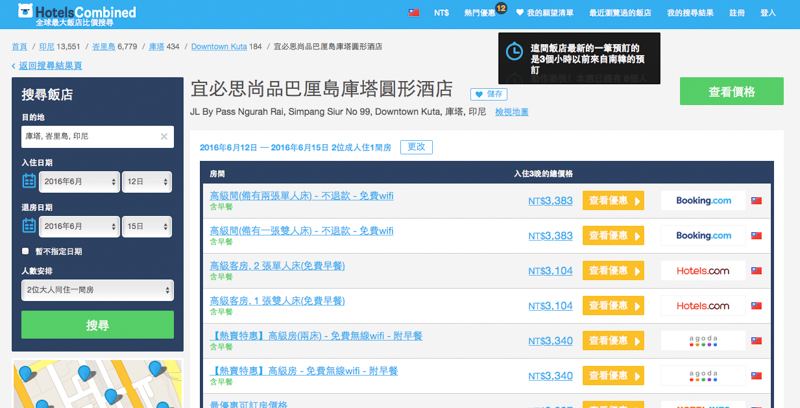Toggle 暫不指定日期 checkbox
Screen dimensions: 800x408
(25, 251)
